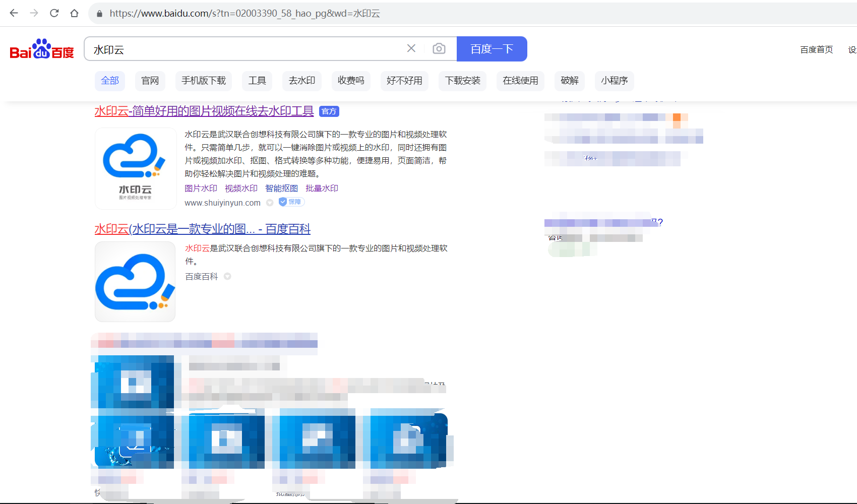Open the 视频水印 sublink
857x504 pixels.
pyautogui.click(x=241, y=188)
